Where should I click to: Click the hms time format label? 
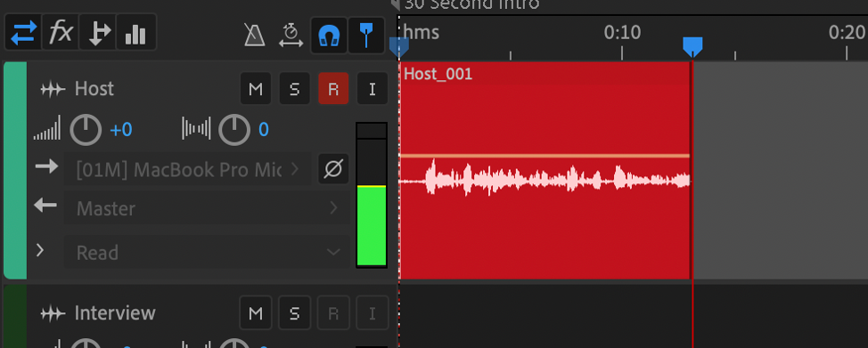(422, 32)
